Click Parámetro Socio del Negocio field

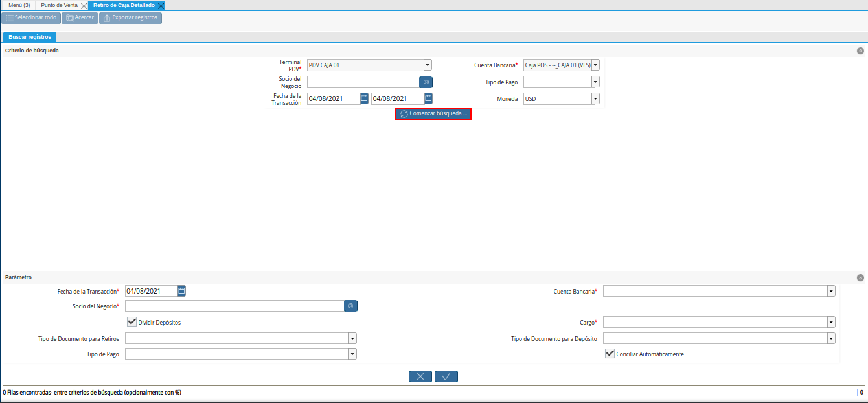click(x=234, y=306)
